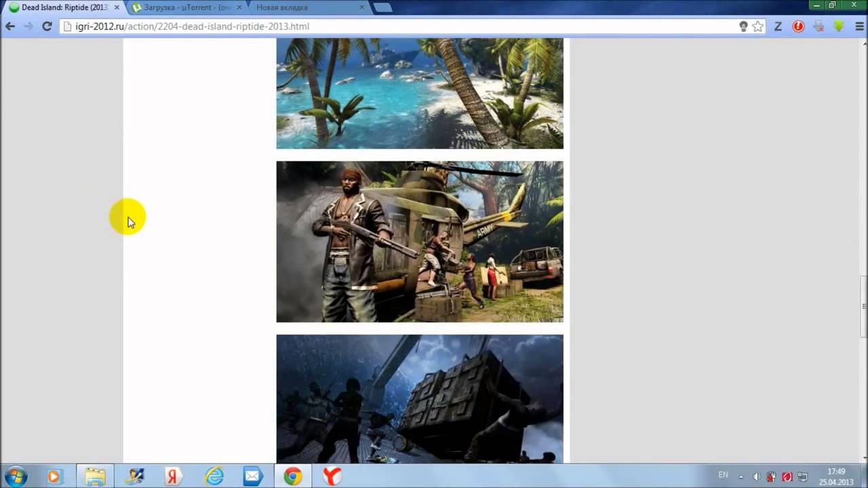This screenshot has width=868, height=488.
Task: Switch the EN input language indicator
Action: pos(724,474)
